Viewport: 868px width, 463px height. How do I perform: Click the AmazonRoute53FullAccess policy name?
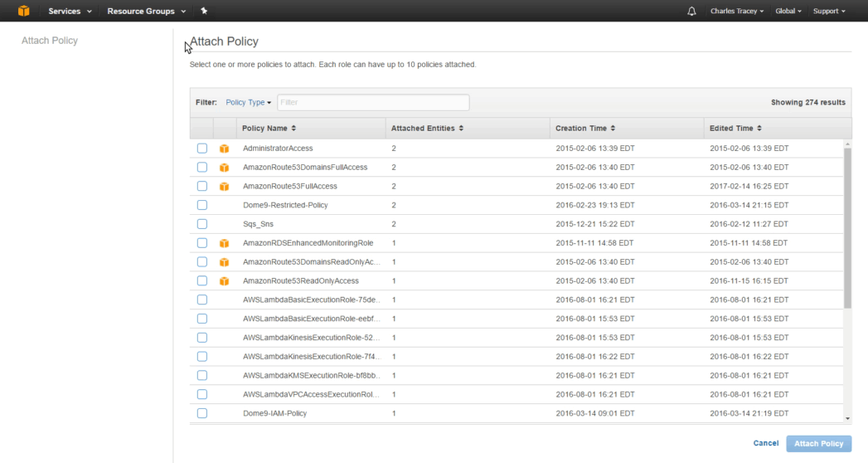click(290, 186)
